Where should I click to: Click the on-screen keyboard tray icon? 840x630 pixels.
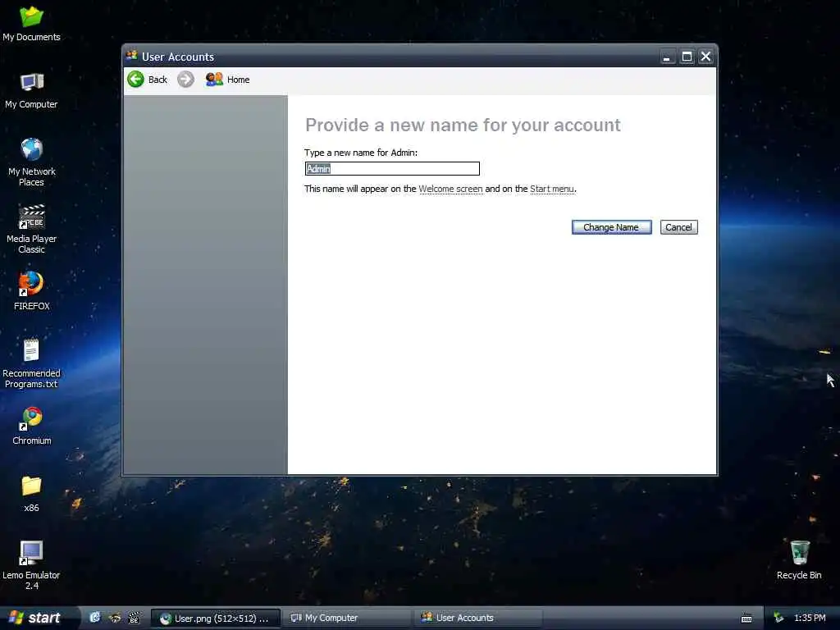pyautogui.click(x=746, y=619)
